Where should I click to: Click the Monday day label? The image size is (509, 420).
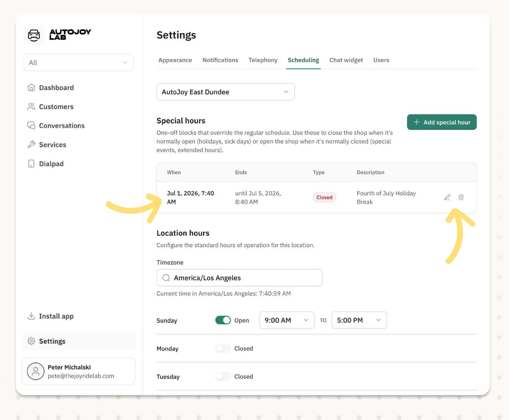(167, 348)
